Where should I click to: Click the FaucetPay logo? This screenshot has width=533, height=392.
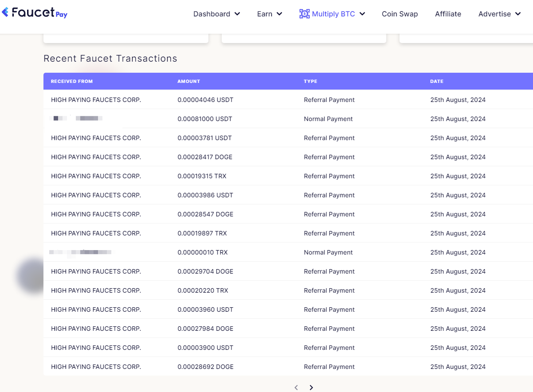coord(35,12)
